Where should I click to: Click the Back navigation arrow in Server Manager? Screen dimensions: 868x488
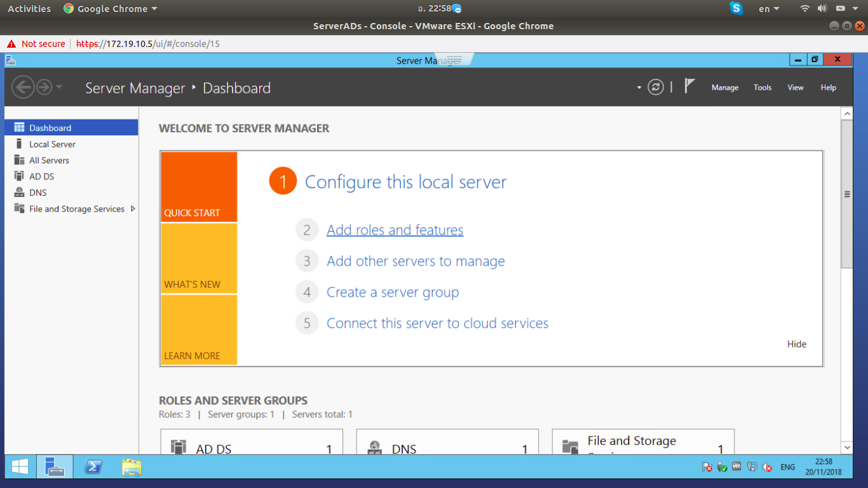tap(23, 87)
